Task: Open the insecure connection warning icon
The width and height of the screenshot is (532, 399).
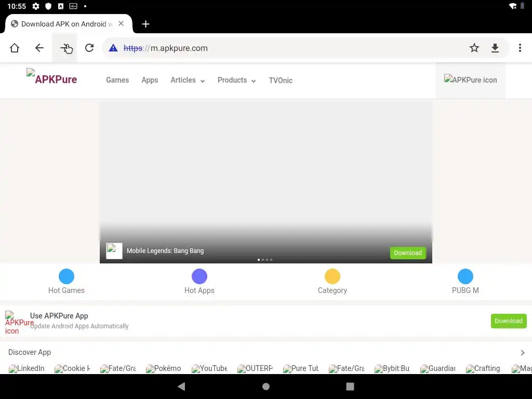Action: [113, 48]
